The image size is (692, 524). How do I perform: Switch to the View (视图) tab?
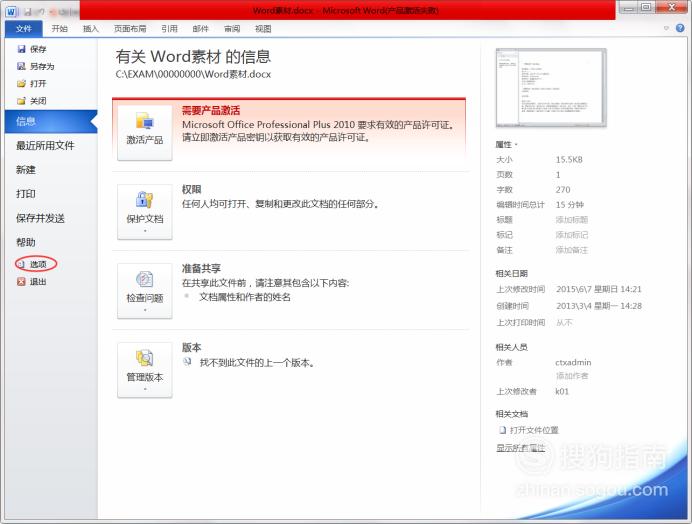click(x=263, y=29)
